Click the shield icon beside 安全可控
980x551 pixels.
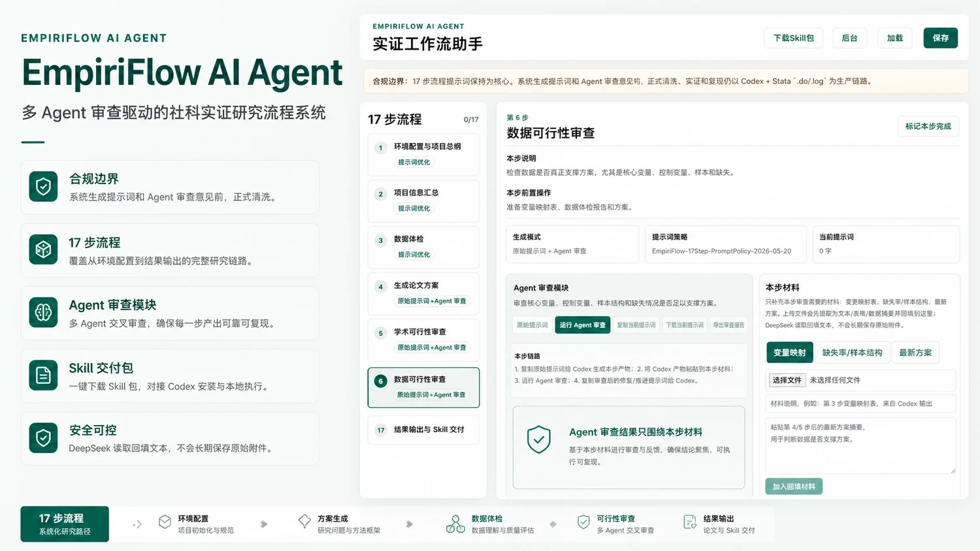(x=43, y=438)
